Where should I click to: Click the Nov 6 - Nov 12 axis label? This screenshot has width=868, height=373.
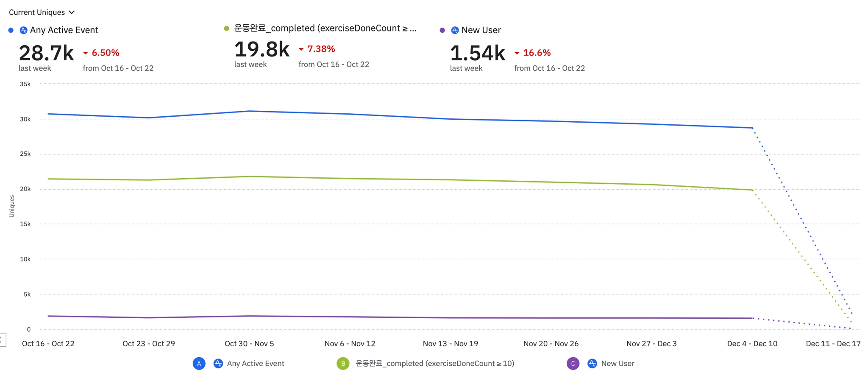coord(350,344)
